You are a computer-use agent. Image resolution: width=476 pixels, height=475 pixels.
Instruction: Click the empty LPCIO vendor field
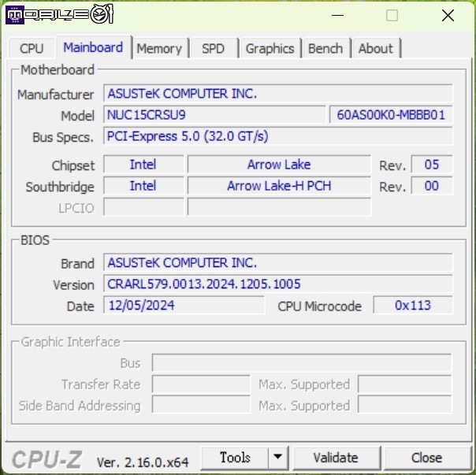[143, 207]
